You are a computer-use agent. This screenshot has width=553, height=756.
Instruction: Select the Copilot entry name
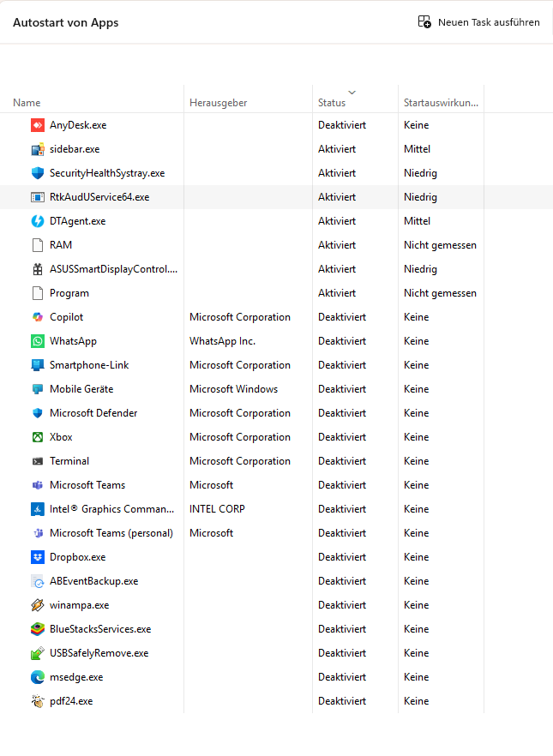pos(67,317)
